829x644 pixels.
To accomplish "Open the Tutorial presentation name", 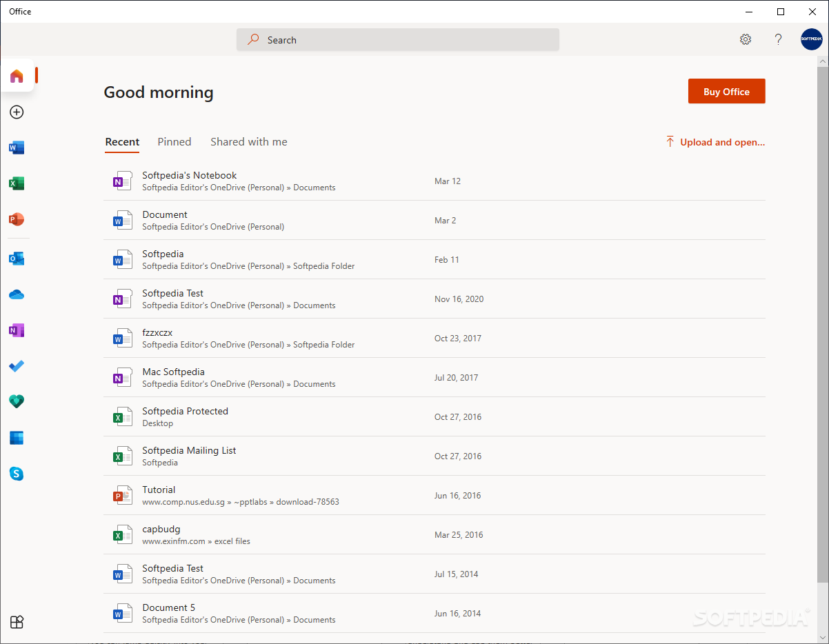I will [159, 490].
